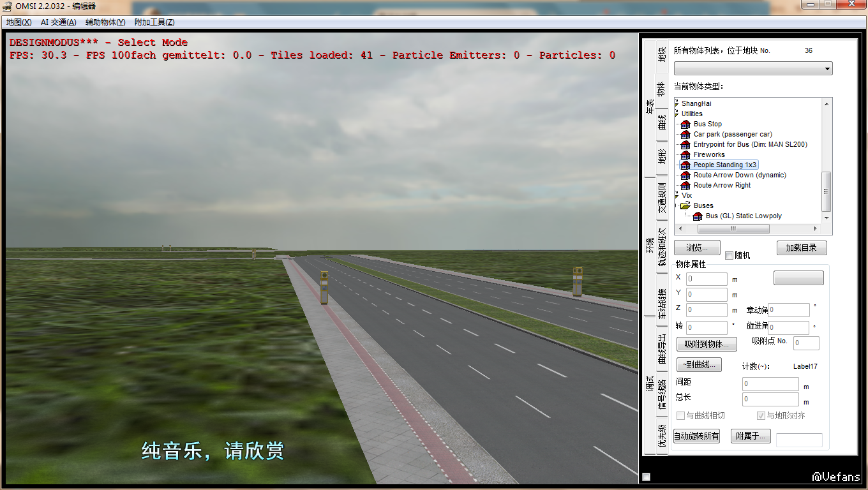Image resolution: width=868 pixels, height=490 pixels.
Task: Click the Car park (passenger car) icon
Action: 685,134
